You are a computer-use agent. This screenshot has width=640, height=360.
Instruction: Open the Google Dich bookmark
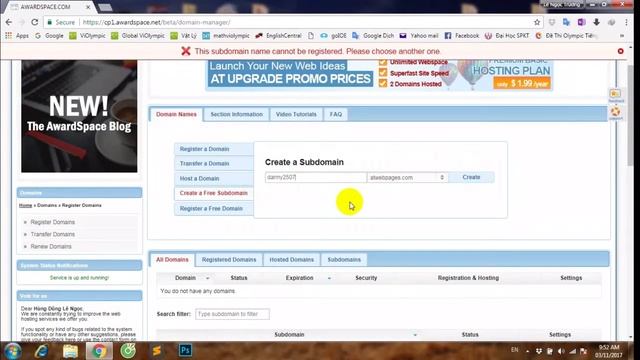[x=373, y=36]
